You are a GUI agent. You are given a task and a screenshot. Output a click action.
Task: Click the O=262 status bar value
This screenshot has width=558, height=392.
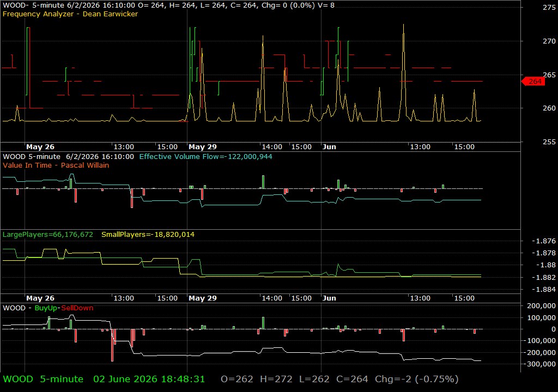coord(237,379)
